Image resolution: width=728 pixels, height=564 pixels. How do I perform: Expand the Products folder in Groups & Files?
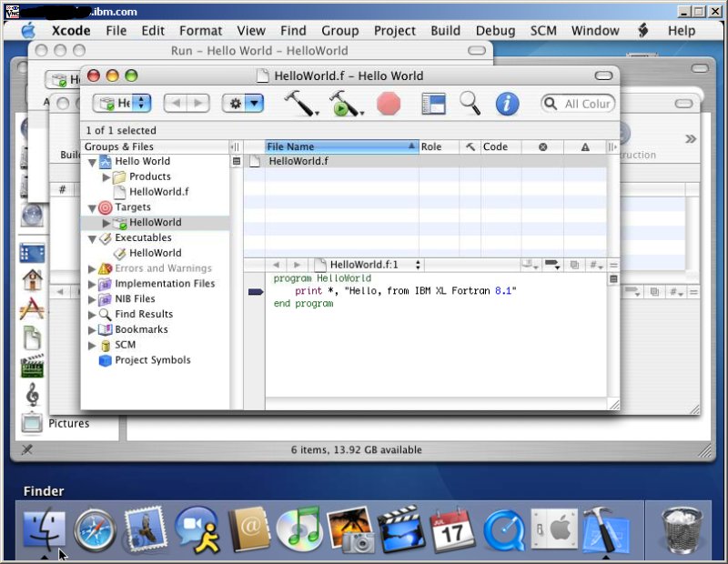[x=106, y=177]
